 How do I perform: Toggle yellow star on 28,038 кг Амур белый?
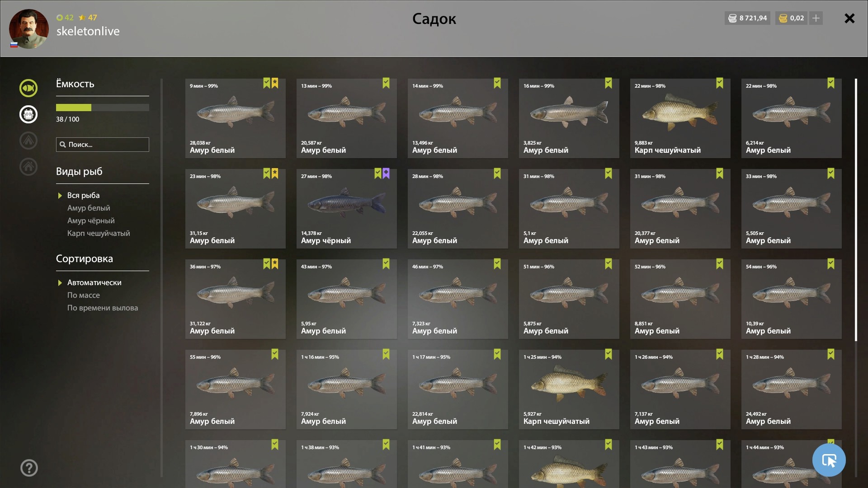click(x=275, y=83)
